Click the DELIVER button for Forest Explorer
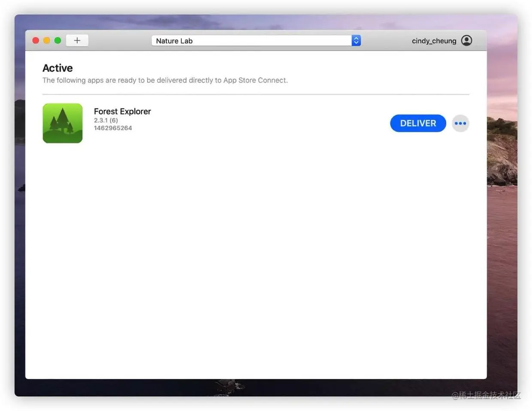 point(418,123)
